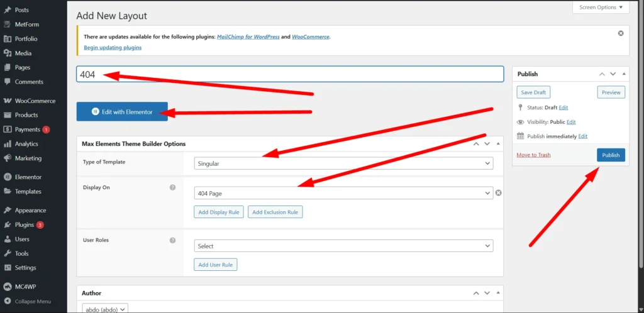
Task: Click help icon next to Display On
Action: pos(172,187)
